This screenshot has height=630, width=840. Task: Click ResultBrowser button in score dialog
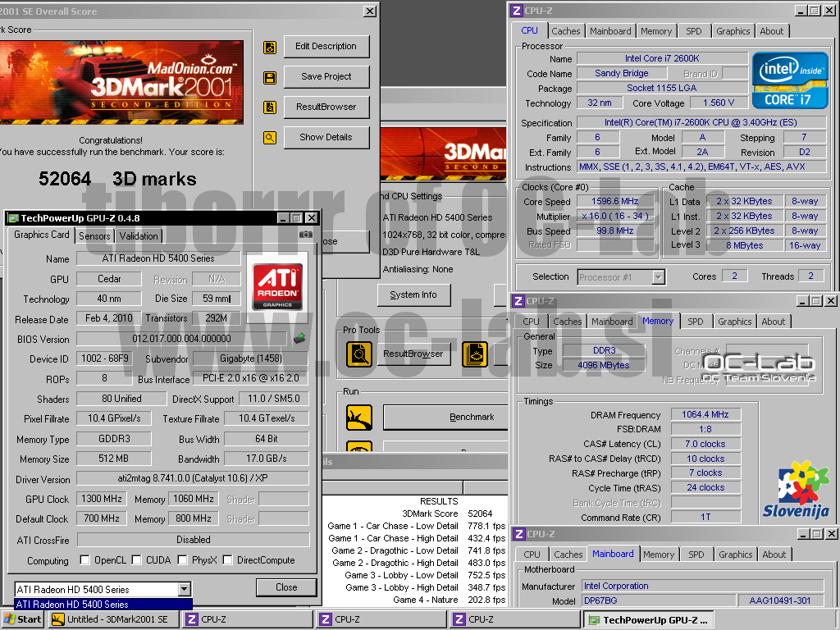(x=326, y=107)
